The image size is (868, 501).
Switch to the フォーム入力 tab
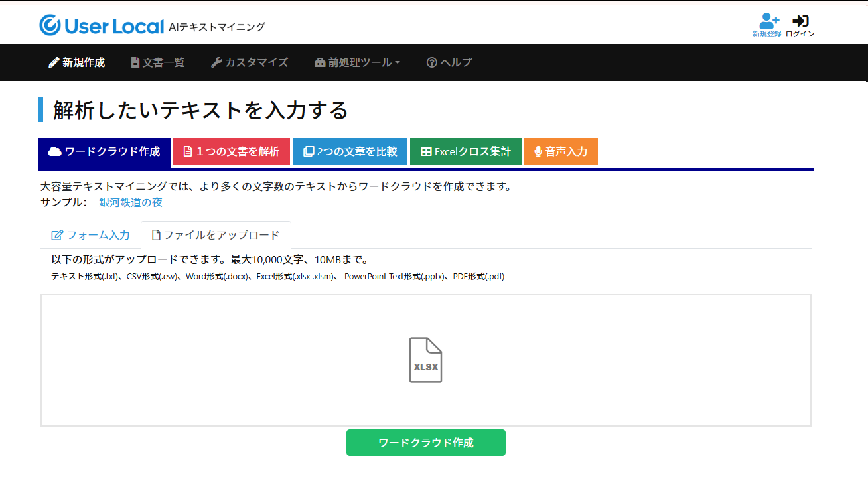pos(91,234)
